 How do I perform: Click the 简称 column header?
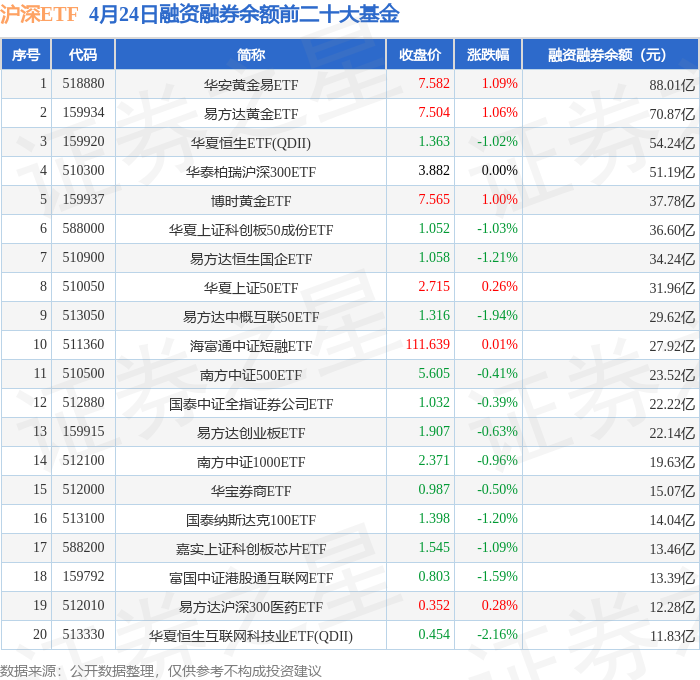pyautogui.click(x=251, y=55)
